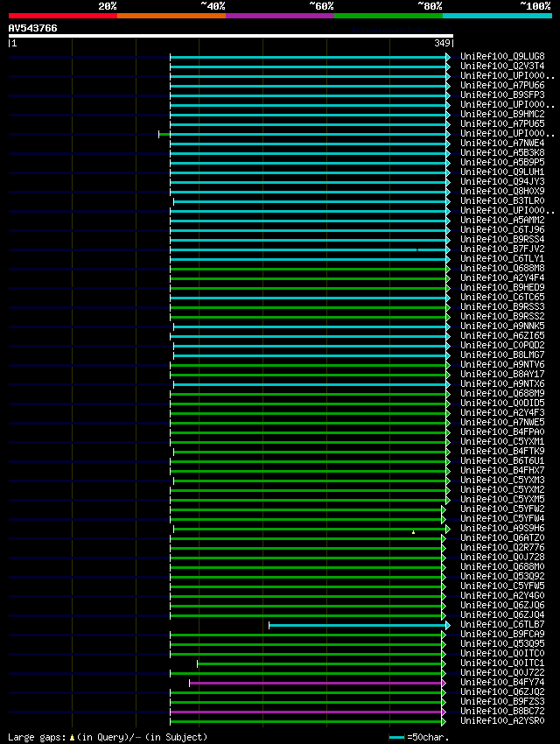Open the hit UniRef100_Q2V3T4

click(502, 66)
